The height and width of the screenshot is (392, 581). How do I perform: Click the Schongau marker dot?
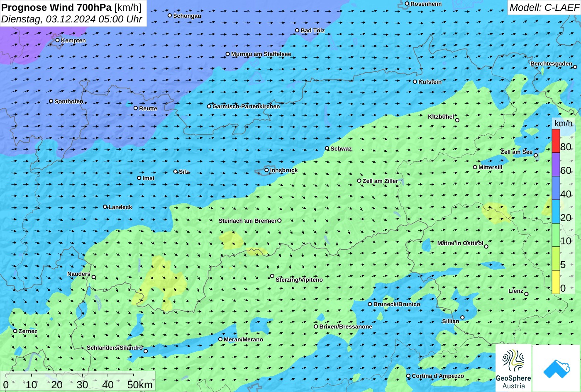(x=170, y=15)
